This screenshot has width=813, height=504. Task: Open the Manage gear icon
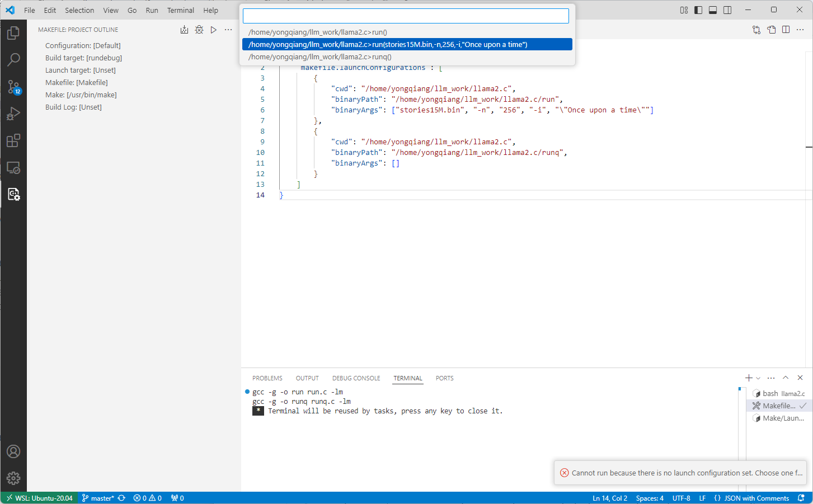13,478
